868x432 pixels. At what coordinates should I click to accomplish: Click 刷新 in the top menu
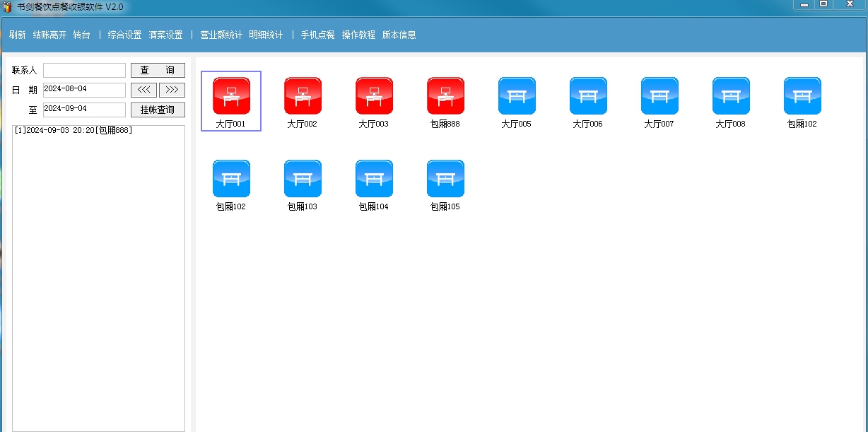[18, 35]
